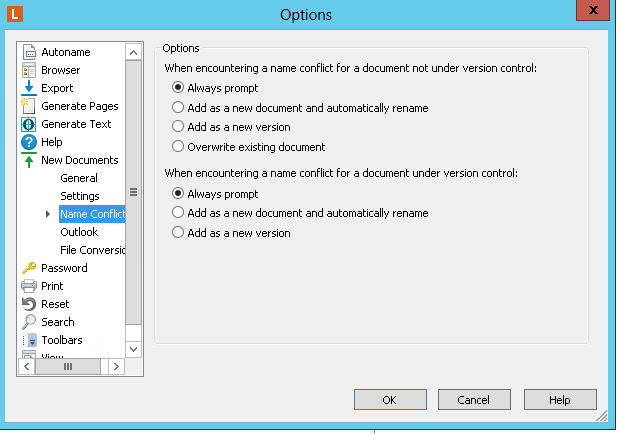Click the Reset icon
The height and width of the screenshot is (434, 618).
click(x=29, y=304)
